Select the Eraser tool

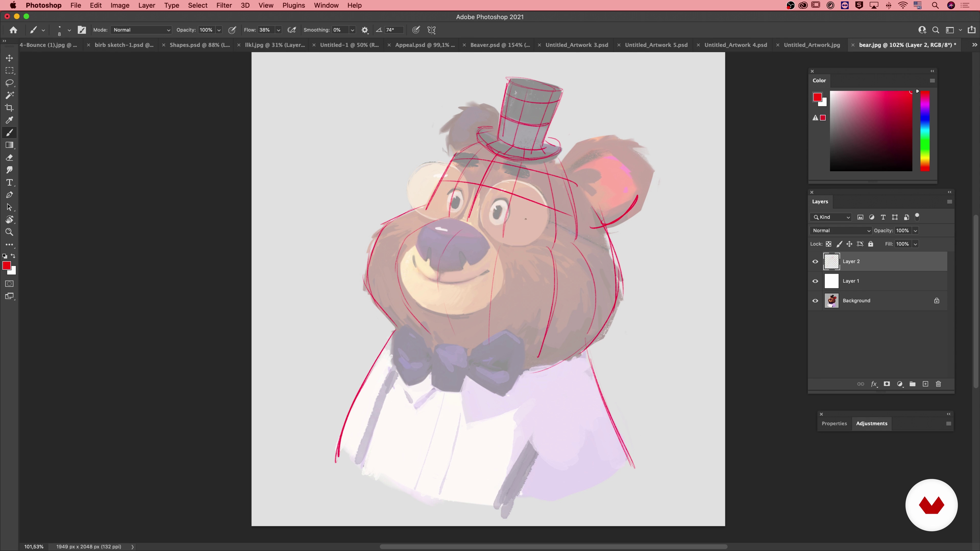pos(9,157)
